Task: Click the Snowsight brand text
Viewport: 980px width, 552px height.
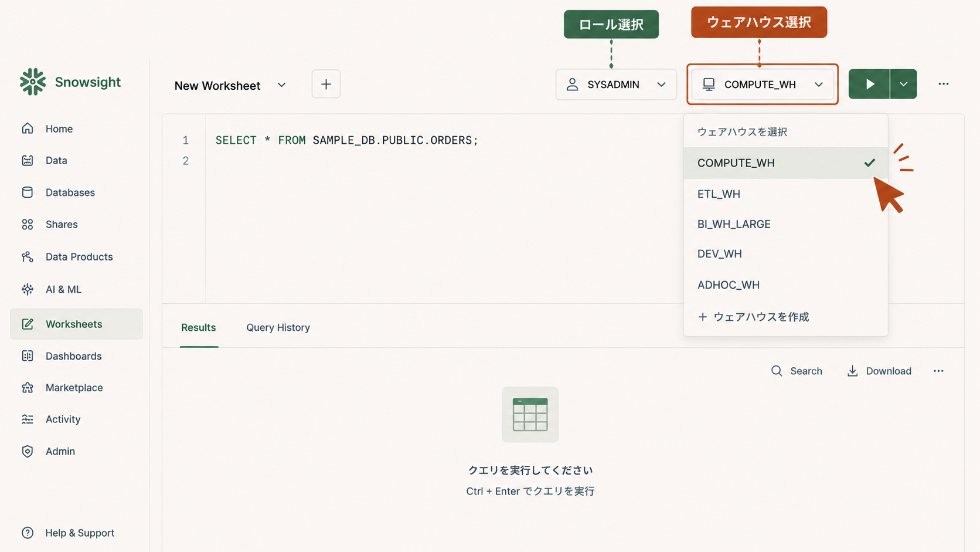Action: (88, 82)
